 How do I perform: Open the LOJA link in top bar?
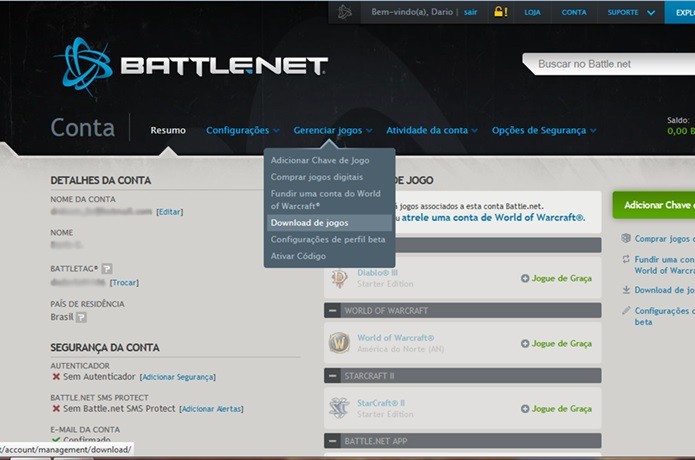coord(532,12)
